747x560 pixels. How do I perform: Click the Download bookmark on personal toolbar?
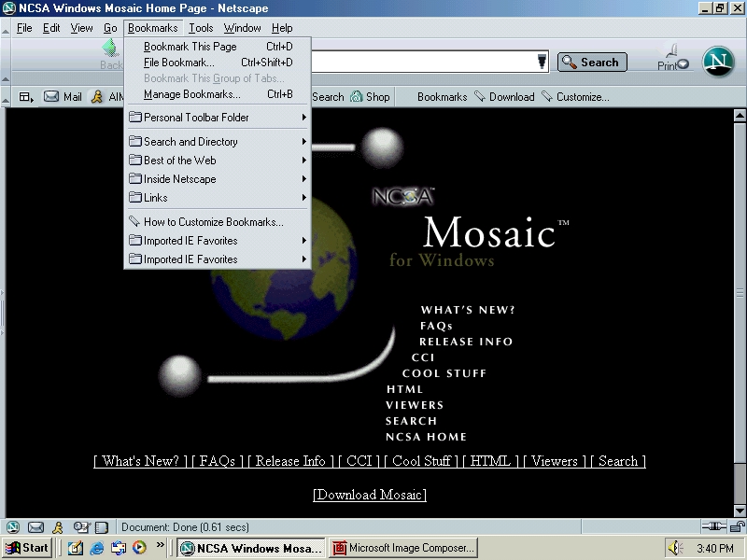click(x=504, y=97)
